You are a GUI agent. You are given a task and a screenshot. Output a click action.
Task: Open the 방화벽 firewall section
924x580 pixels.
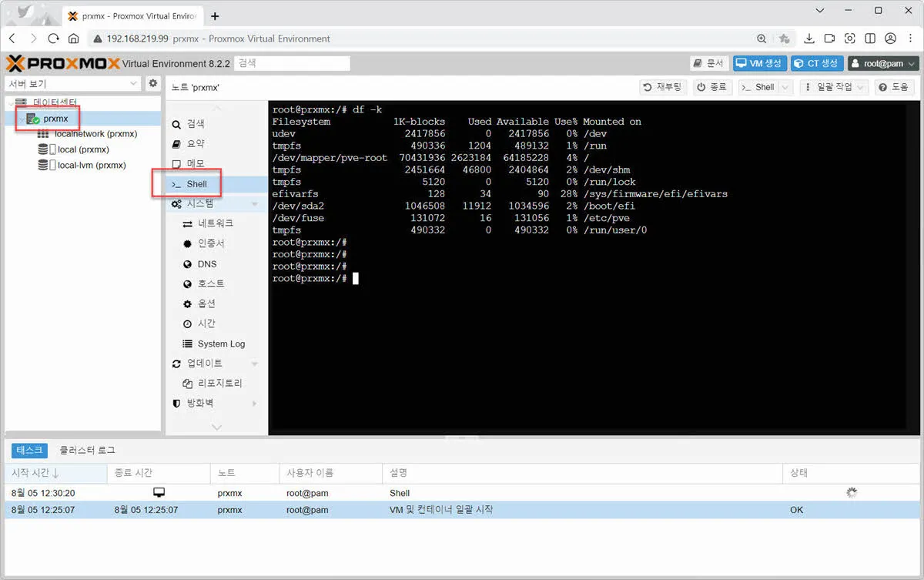pyautogui.click(x=200, y=403)
